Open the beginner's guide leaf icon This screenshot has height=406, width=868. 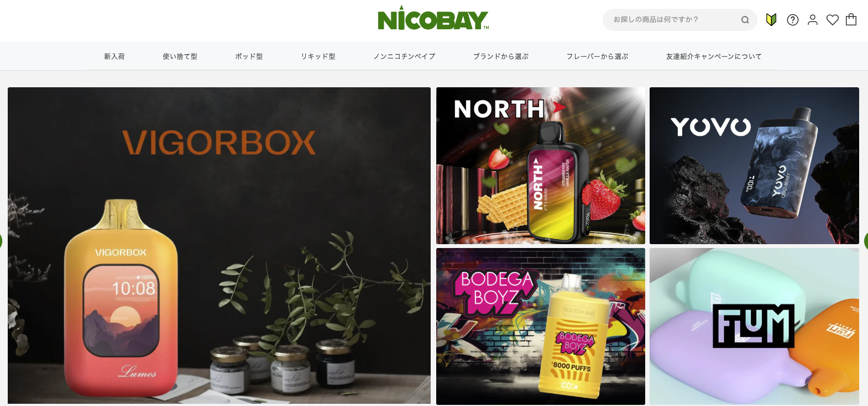[771, 20]
